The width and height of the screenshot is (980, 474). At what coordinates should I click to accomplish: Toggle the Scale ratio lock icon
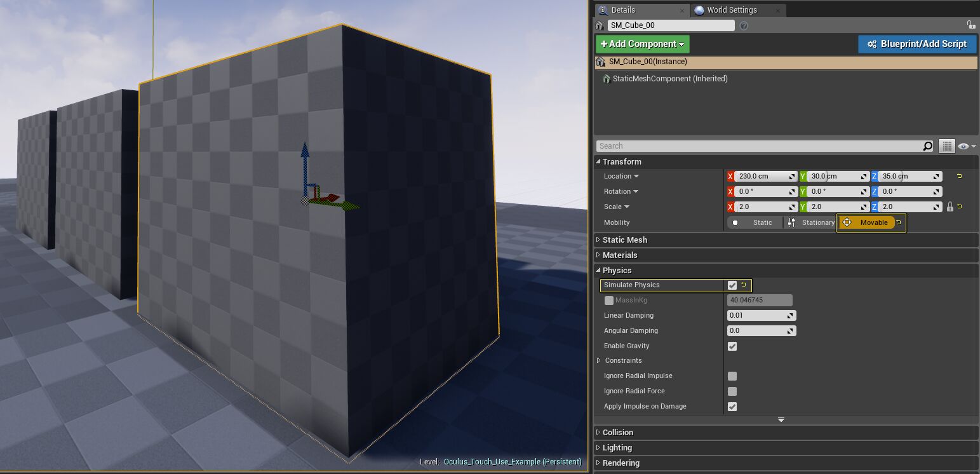950,207
